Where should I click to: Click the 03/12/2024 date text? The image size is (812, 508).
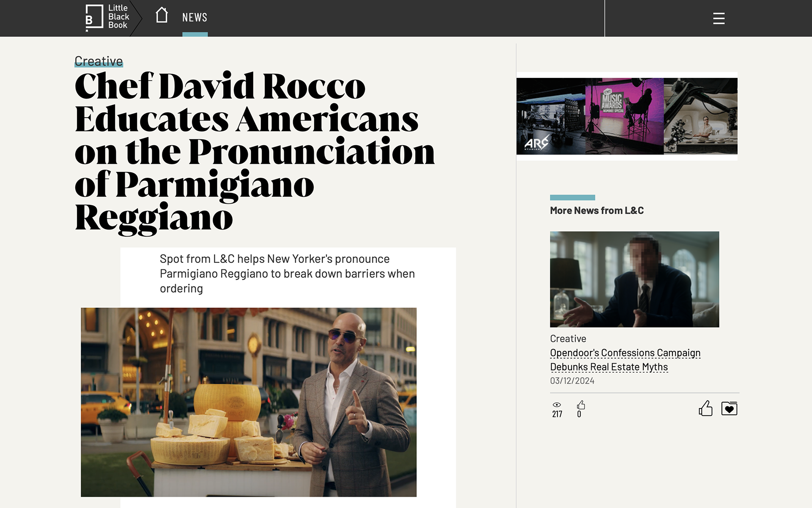(x=572, y=381)
